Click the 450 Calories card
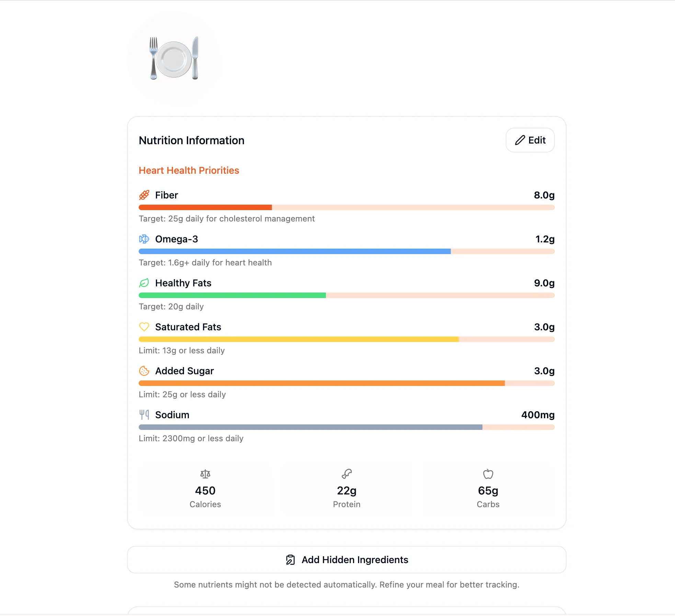 [205, 489]
